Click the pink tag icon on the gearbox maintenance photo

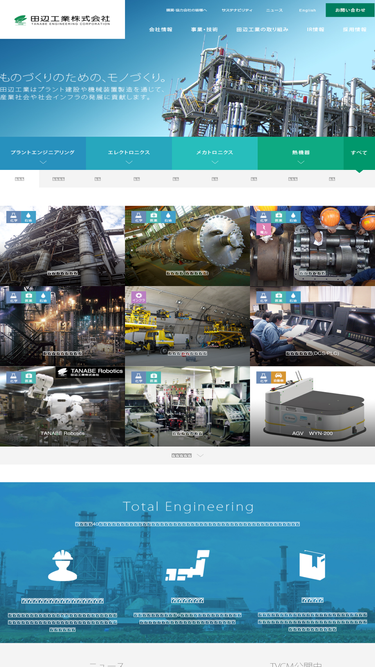(264, 230)
